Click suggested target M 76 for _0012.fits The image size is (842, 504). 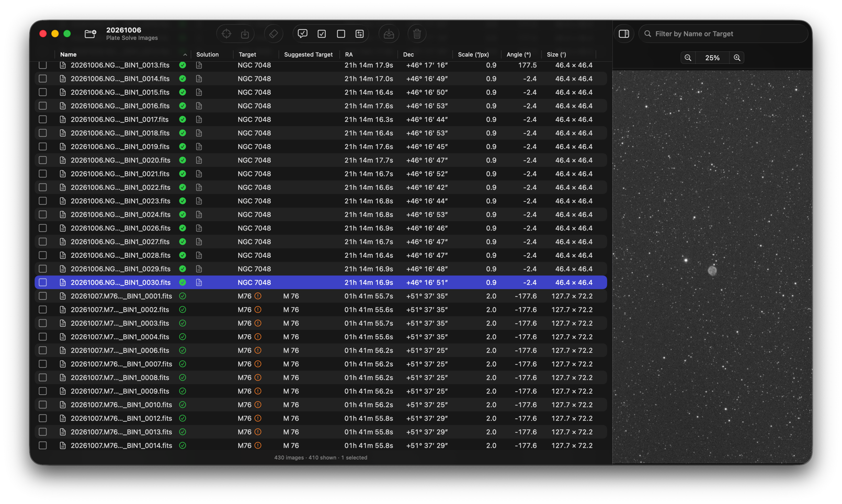291,418
